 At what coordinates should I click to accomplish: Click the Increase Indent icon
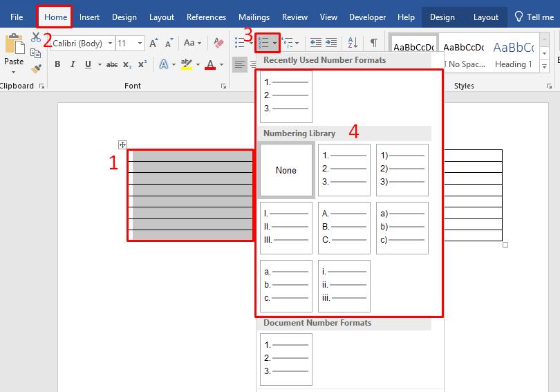[x=331, y=43]
